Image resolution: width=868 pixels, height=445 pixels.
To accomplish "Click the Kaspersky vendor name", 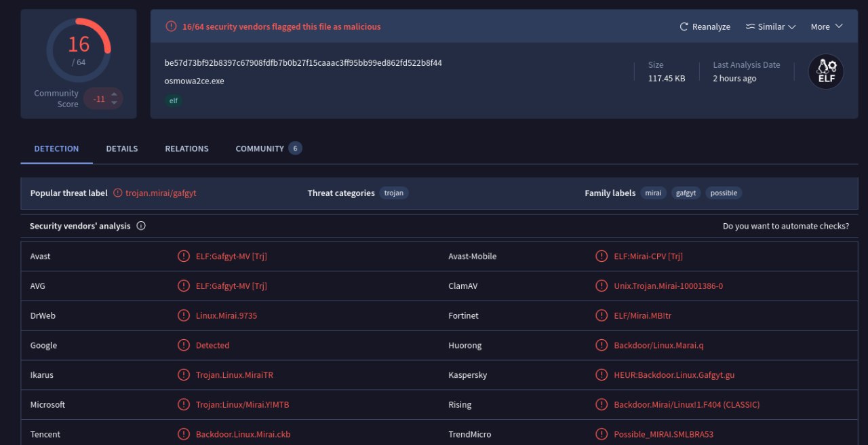I will pyautogui.click(x=468, y=374).
